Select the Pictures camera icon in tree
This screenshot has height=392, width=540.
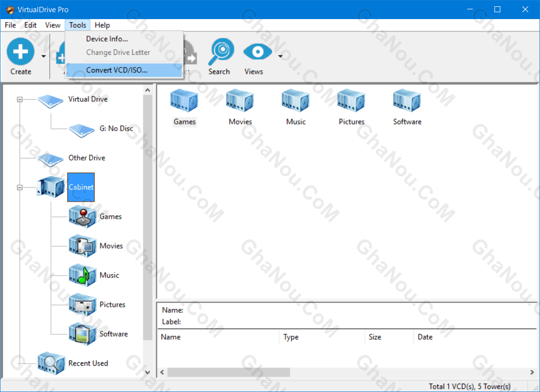[82, 304]
